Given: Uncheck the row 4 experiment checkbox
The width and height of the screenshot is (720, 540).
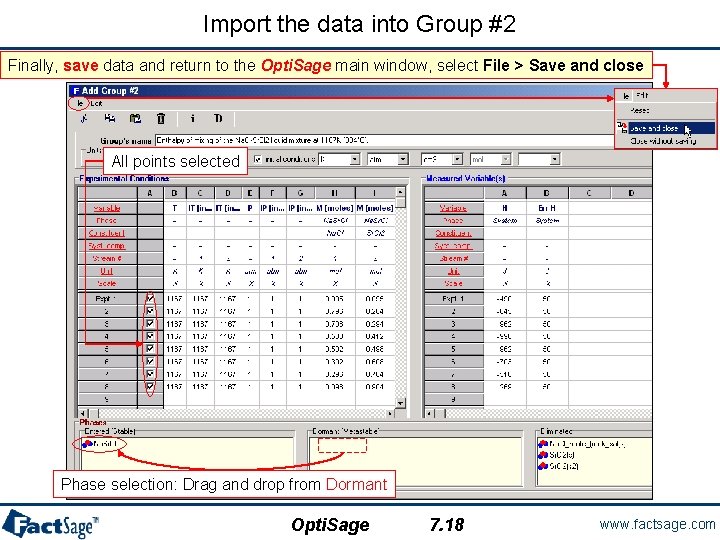Looking at the screenshot, I should coord(150,336).
